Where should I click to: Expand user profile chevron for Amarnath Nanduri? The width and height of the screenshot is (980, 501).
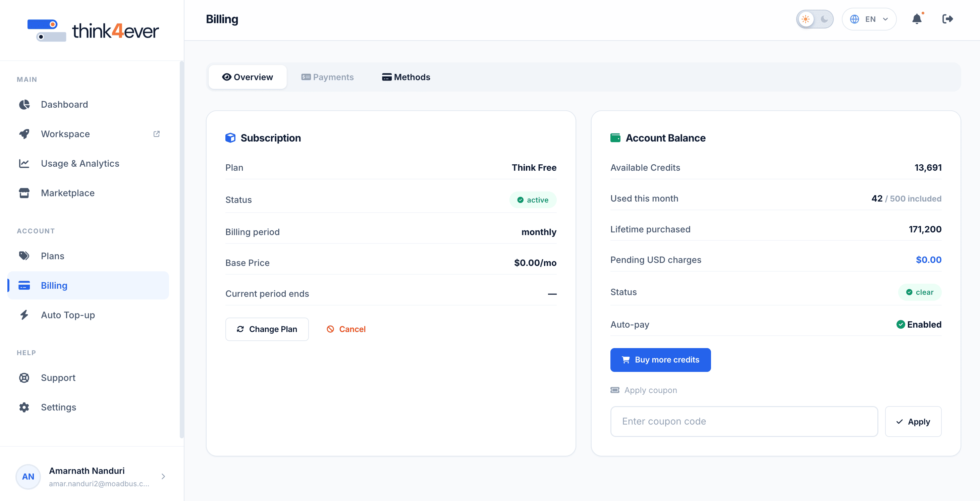[x=163, y=476]
